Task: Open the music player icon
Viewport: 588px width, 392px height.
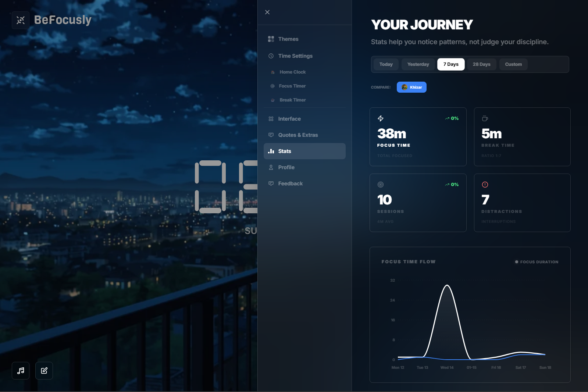Action: (21, 370)
